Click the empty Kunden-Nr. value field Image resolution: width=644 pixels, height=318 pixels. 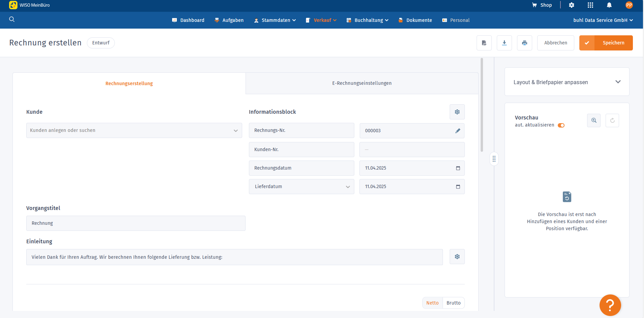[x=412, y=149]
